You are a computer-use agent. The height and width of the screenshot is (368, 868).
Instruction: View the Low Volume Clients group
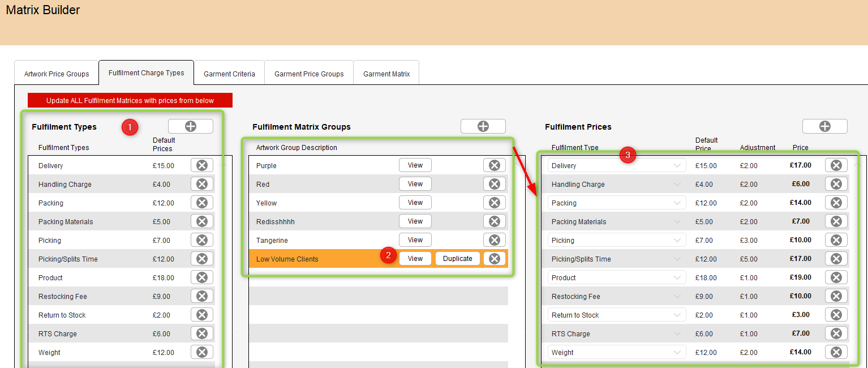point(415,259)
